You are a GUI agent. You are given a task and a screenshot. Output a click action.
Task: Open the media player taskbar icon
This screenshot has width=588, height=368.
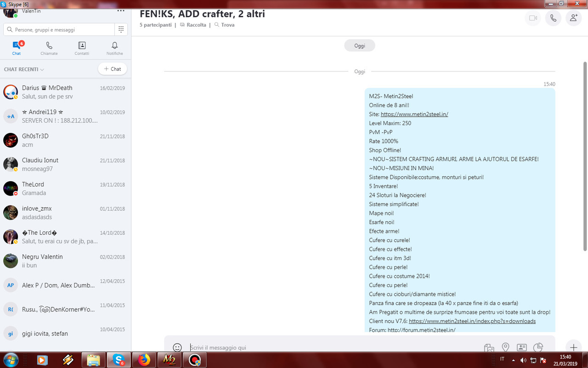[42, 360]
